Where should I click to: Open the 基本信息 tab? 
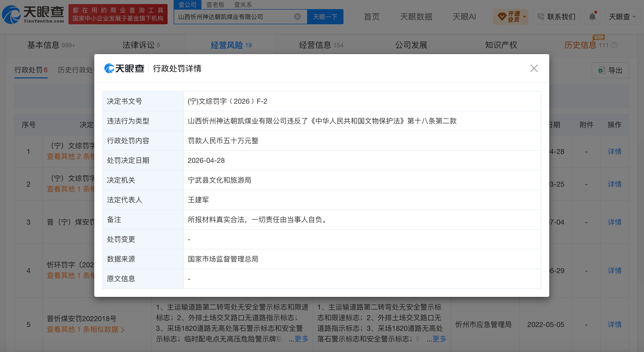(x=51, y=45)
